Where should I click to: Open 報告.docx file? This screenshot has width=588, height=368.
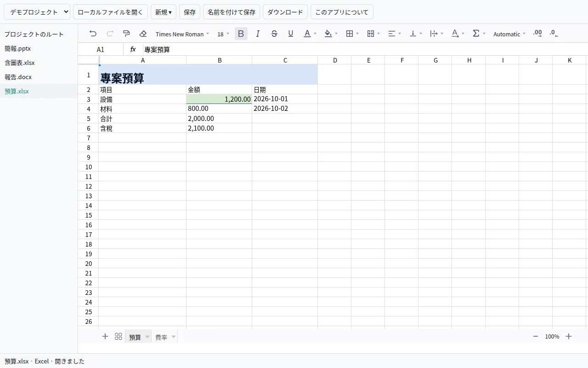click(x=39, y=77)
